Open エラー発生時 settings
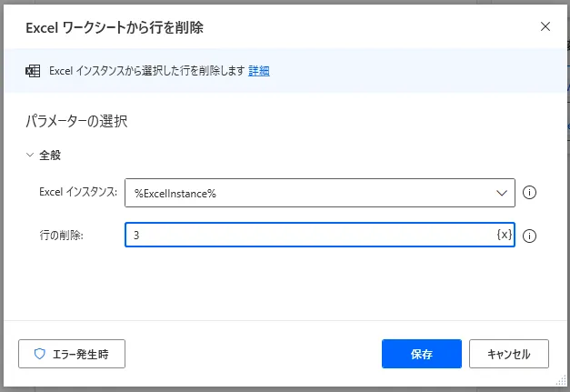 point(72,355)
